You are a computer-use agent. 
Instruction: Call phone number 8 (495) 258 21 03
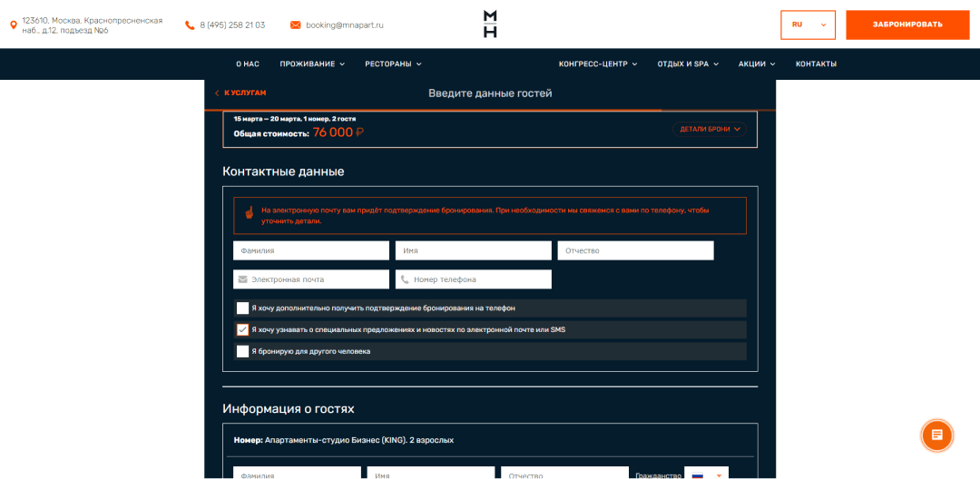[232, 25]
